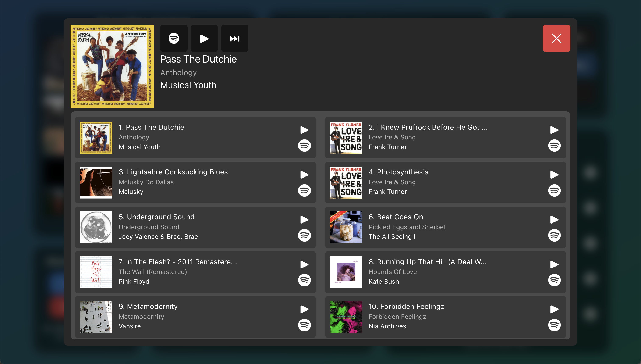Image resolution: width=641 pixels, height=364 pixels.
Task: Skip to next track with skip-forward button
Action: coord(235,38)
